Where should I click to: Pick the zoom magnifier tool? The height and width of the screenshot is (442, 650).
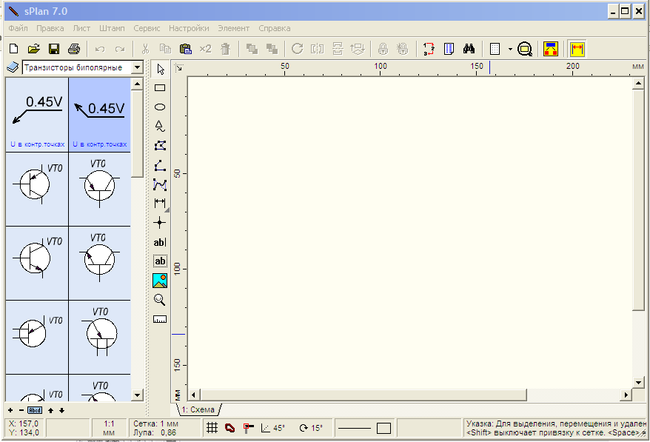point(160,299)
